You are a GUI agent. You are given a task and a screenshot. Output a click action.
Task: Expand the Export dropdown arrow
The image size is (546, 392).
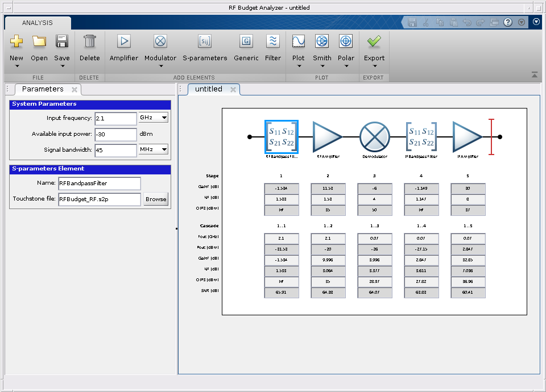pyautogui.click(x=374, y=66)
